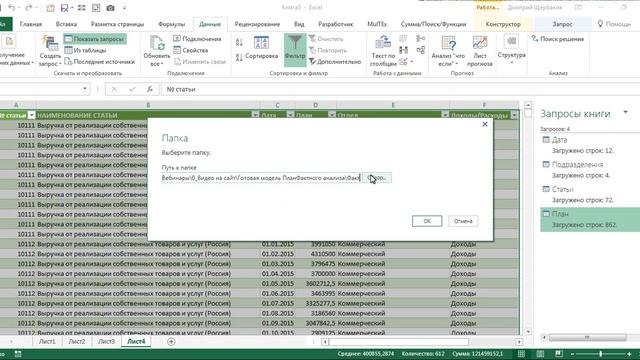This screenshot has width=640, height=360.
Task: Click Текст по столбцам
Action: pos(383,51)
